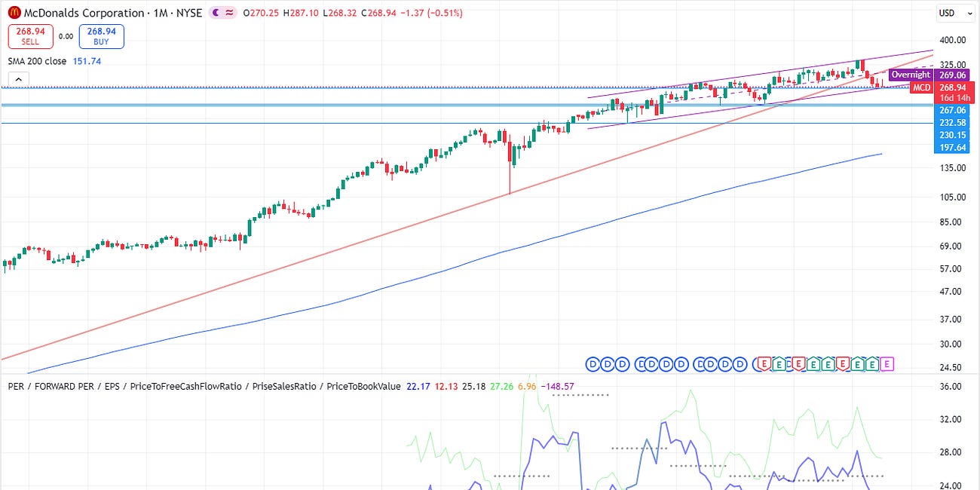Click the SMA value 151.74
The image size is (980, 490).
(x=87, y=61)
